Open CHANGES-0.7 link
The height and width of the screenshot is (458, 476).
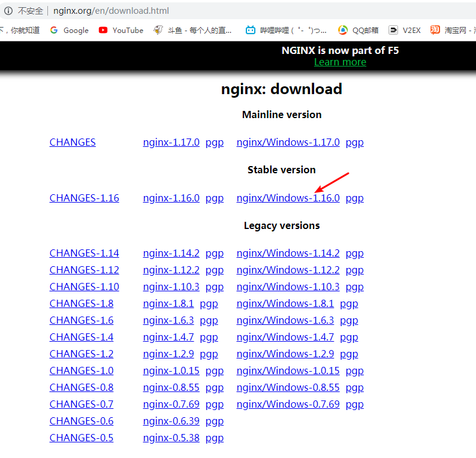82,405
